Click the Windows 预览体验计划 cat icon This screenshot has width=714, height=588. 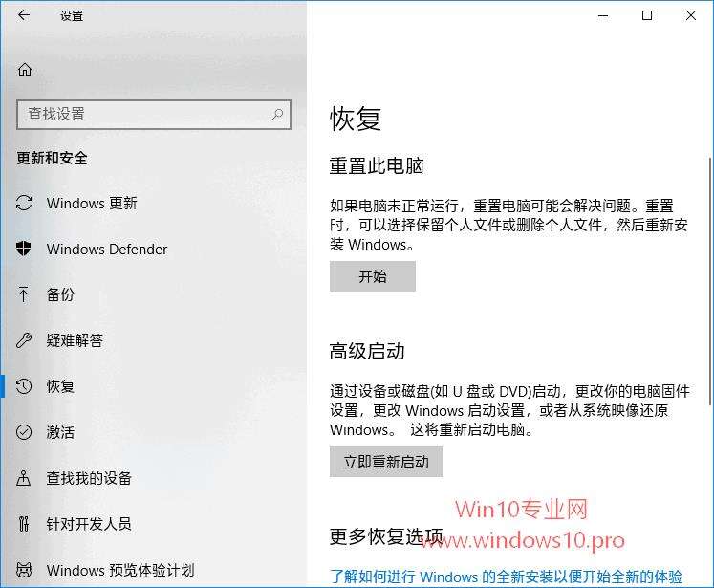[x=24, y=570]
